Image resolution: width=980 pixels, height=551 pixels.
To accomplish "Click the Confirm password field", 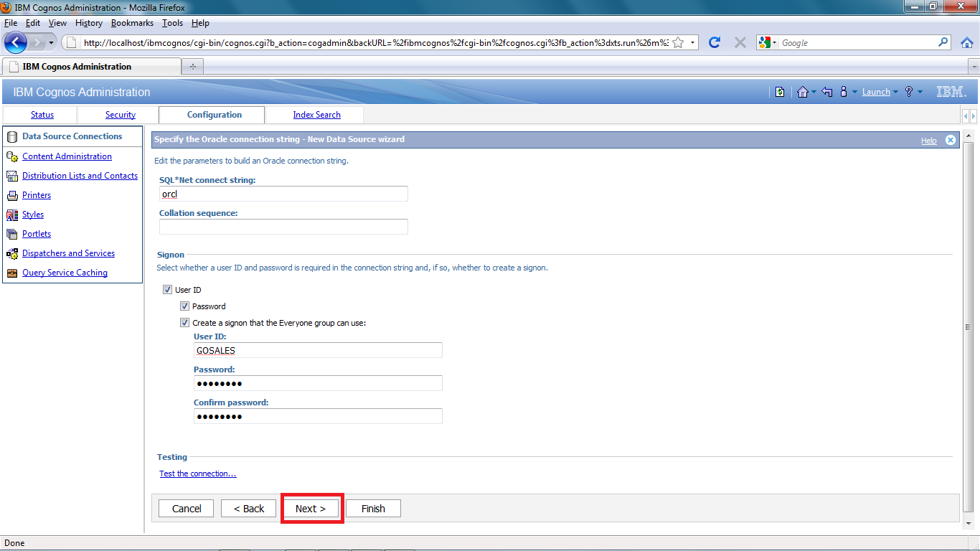I will pos(318,416).
